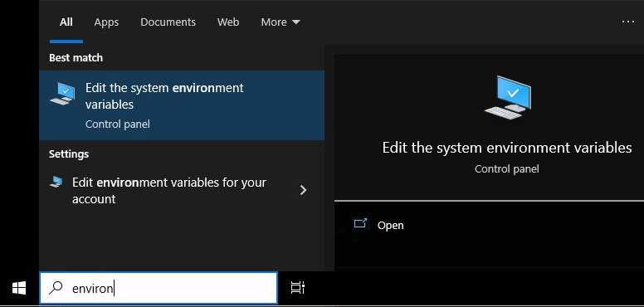Open Edit the system environment variables result
The image size is (644, 307).
coord(182,105)
